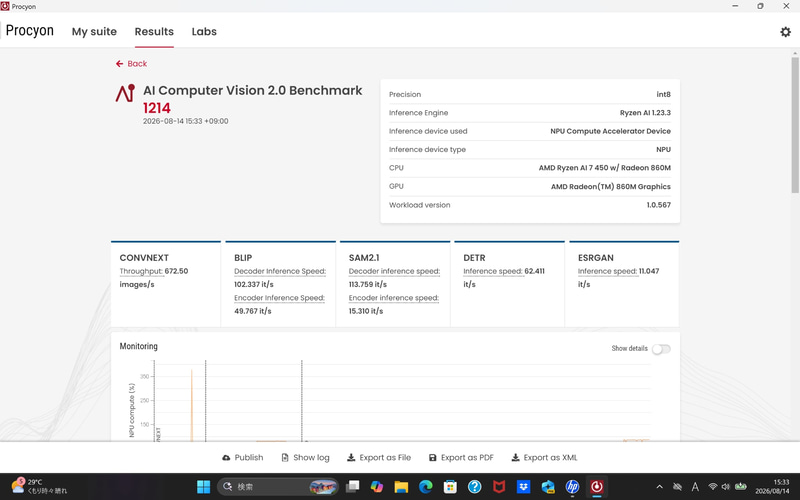
Task: Open the blue help question-mark taskbar icon
Action: pyautogui.click(x=474, y=487)
